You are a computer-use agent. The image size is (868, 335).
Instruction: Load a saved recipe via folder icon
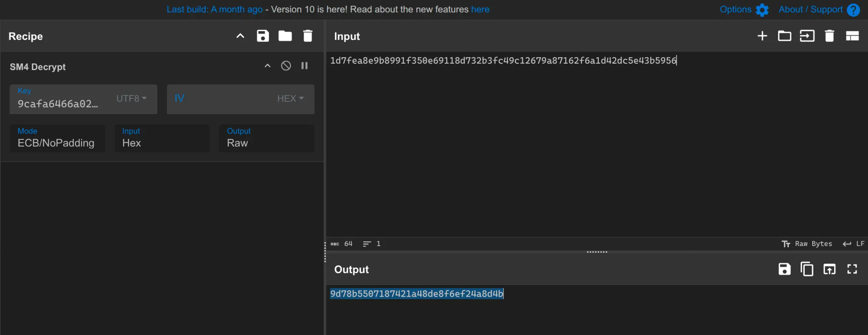(285, 36)
